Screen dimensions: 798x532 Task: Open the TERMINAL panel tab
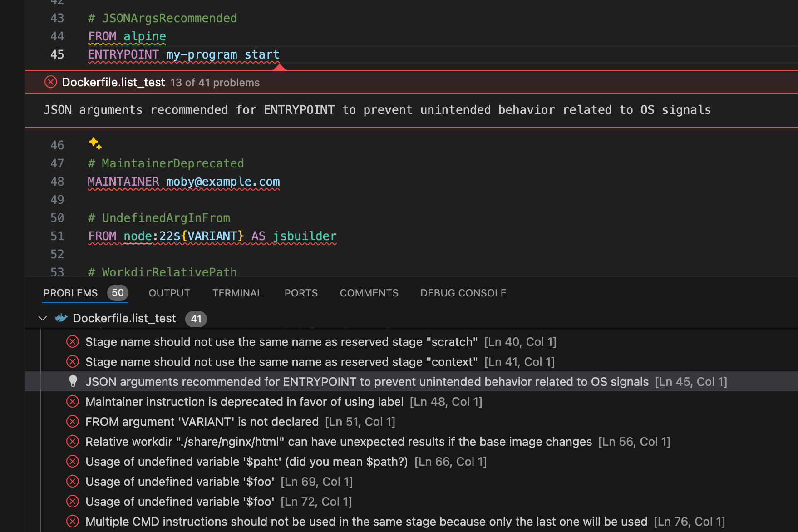pyautogui.click(x=237, y=293)
